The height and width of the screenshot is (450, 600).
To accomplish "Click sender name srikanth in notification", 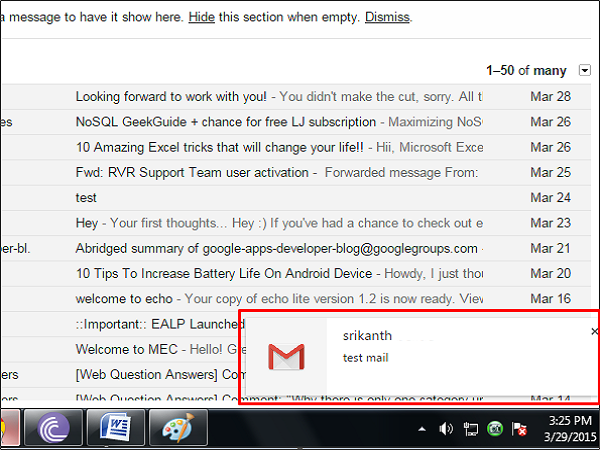I will click(367, 336).
